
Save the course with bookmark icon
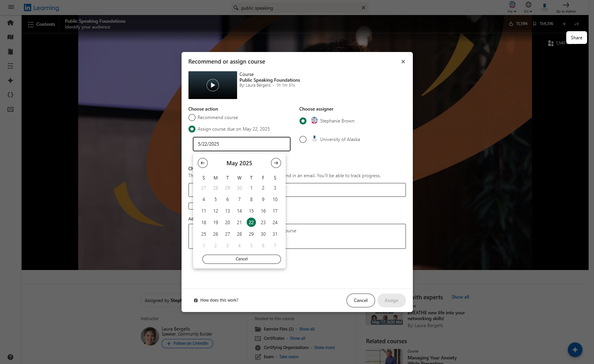[535, 24]
